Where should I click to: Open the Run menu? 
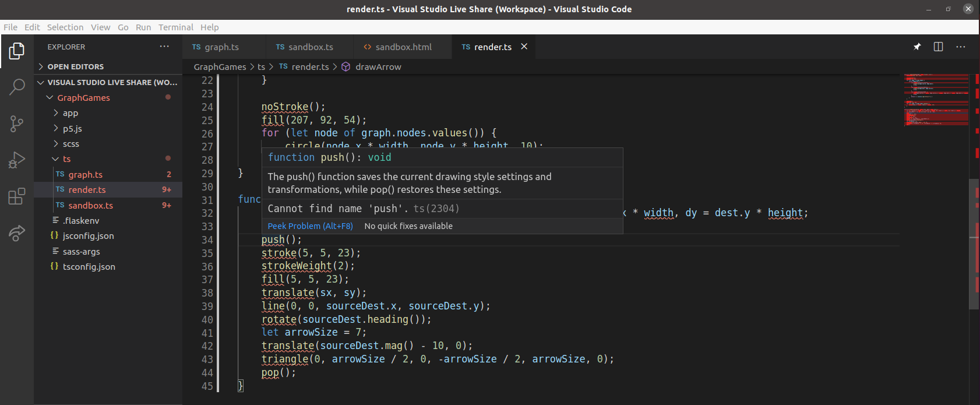point(143,27)
